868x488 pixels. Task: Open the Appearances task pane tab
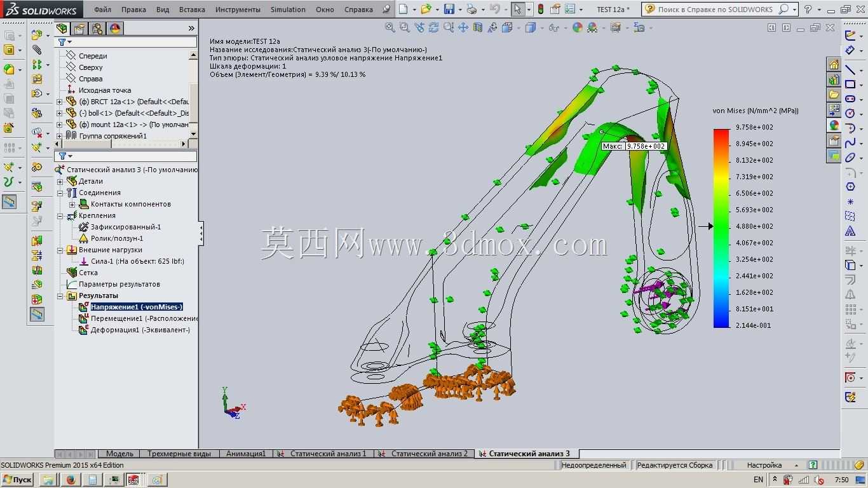point(834,126)
